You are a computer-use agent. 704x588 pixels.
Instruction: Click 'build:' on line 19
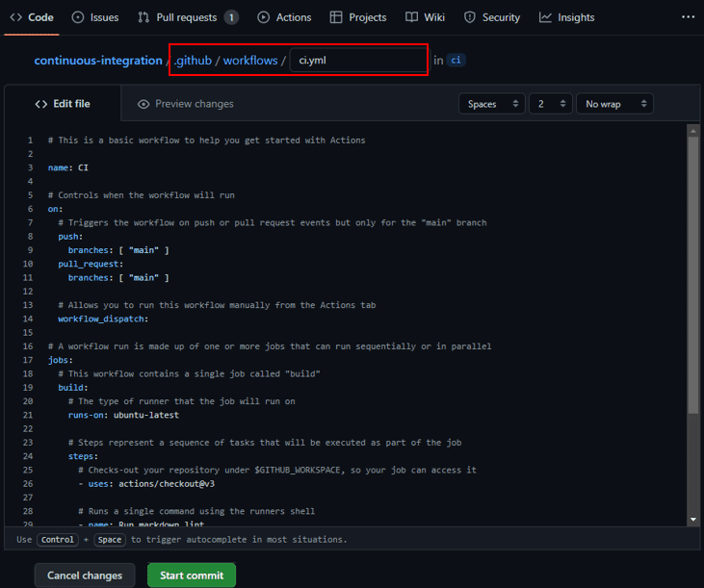pyautogui.click(x=73, y=388)
